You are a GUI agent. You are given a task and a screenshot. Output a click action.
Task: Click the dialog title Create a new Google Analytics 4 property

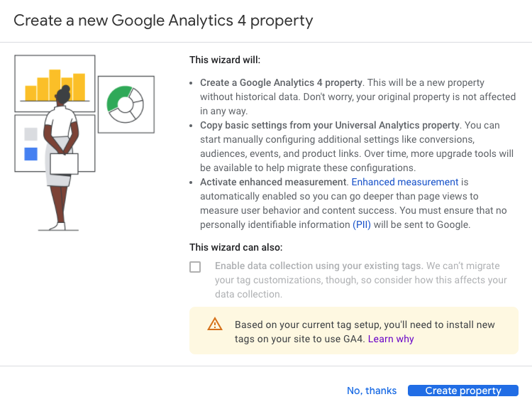click(163, 21)
